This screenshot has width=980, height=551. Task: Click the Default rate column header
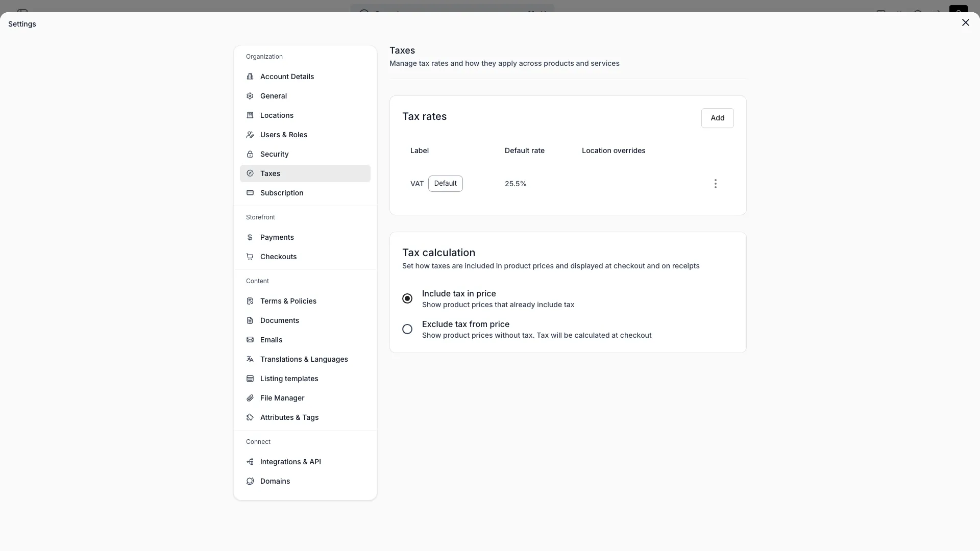pos(525,151)
